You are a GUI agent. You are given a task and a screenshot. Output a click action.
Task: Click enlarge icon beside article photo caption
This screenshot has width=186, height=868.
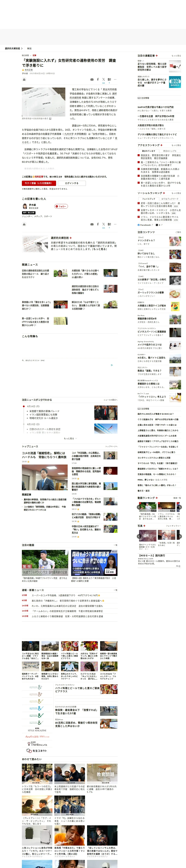(50, 119)
